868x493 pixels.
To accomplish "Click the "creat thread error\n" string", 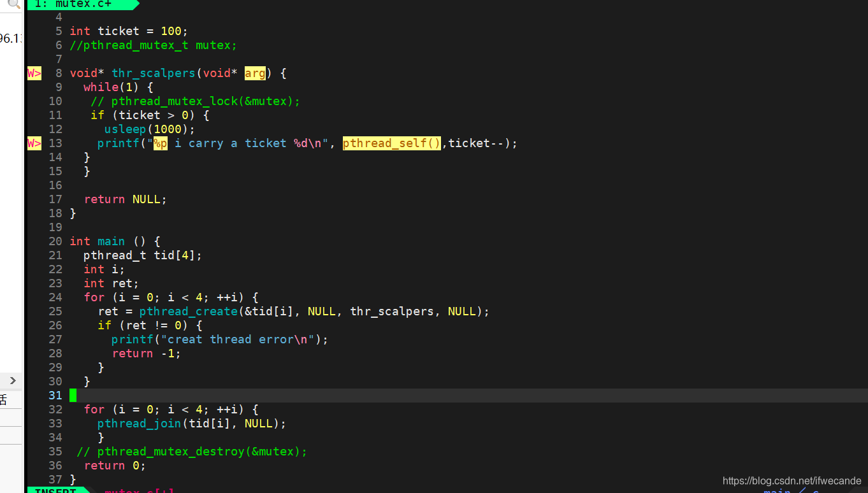I will pos(238,339).
